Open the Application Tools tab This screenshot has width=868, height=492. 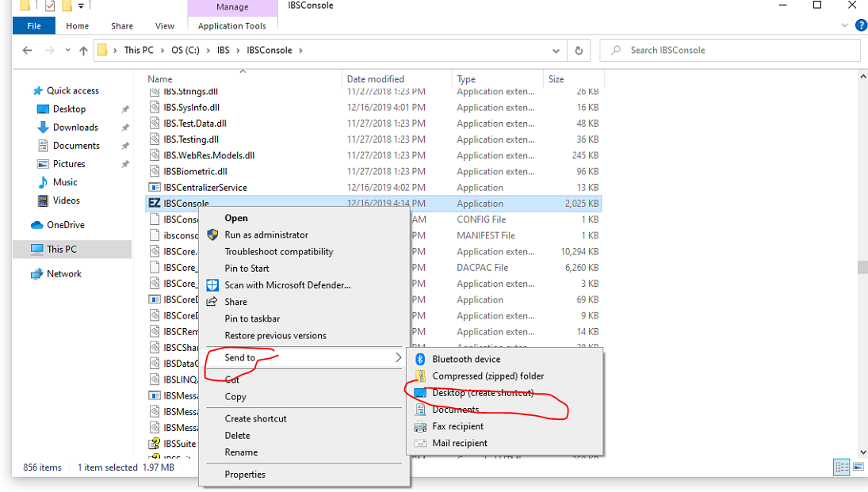point(232,25)
